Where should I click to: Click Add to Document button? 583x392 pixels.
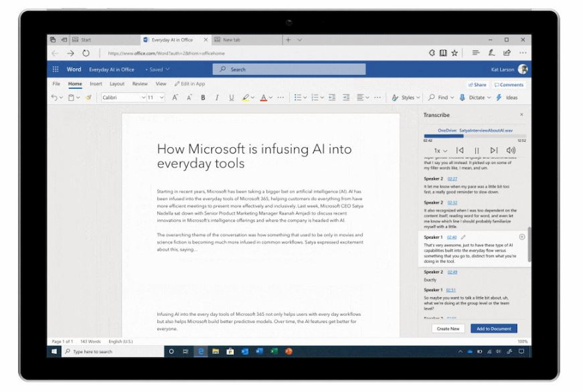tap(494, 329)
